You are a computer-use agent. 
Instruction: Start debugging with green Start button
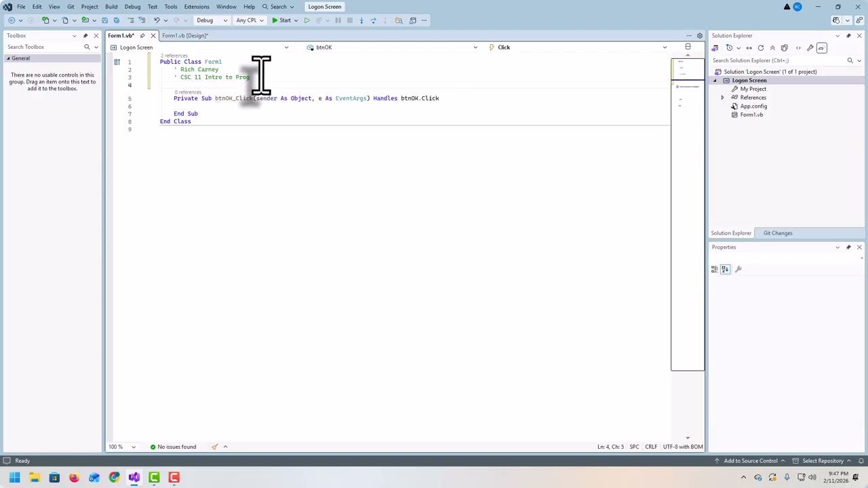pos(281,20)
